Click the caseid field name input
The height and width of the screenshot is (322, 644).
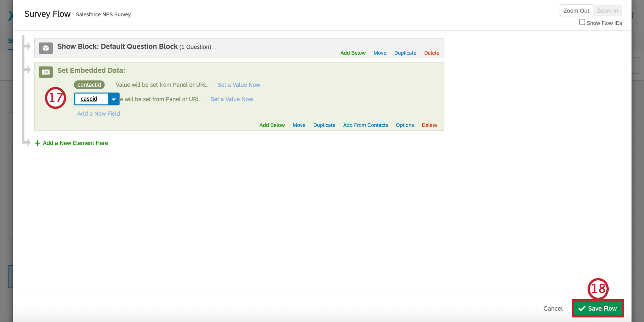click(91, 99)
